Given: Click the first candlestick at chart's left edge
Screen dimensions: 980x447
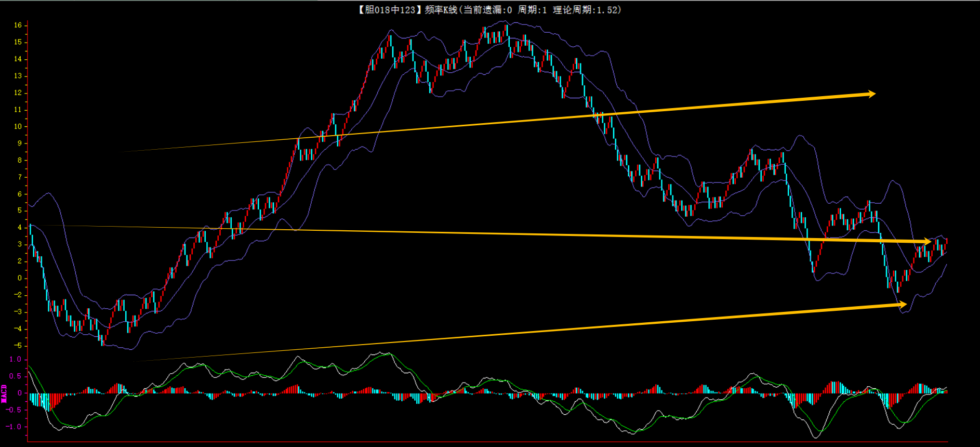Looking at the screenshot, I should (x=30, y=231).
